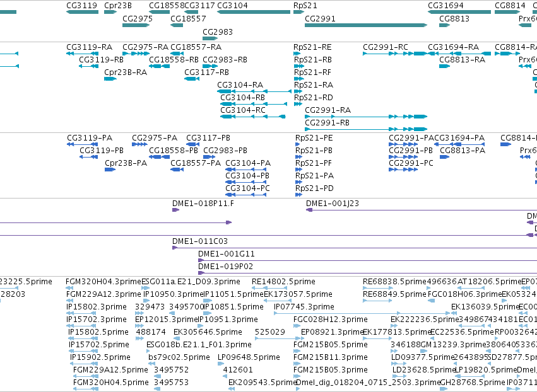
Task: Click protein CG3119-PA
Action: click(90, 138)
